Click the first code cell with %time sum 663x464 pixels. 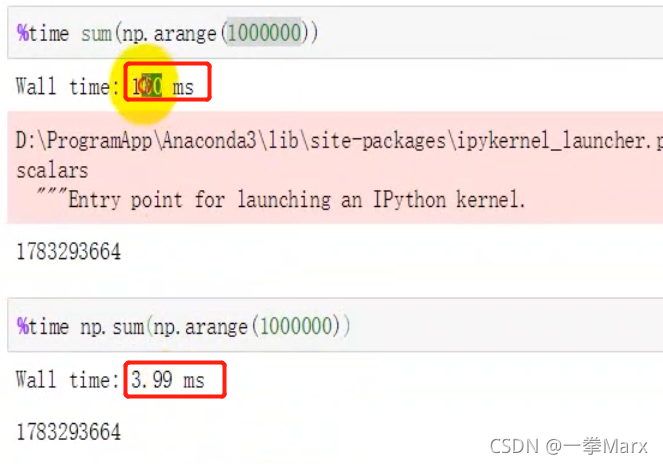point(335,33)
